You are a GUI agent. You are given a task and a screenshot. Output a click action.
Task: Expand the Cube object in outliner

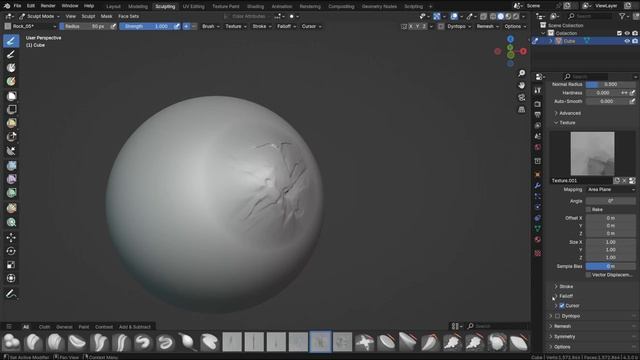pyautogui.click(x=551, y=41)
